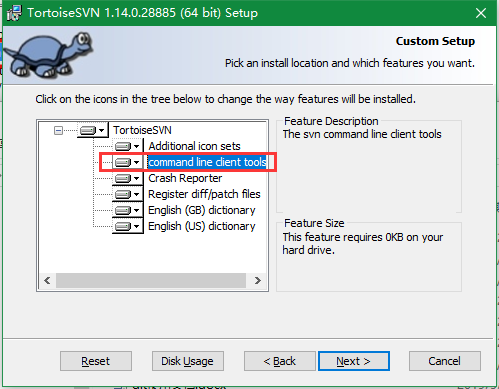
Task: Click the installer icon in the title bar
Action: point(14,13)
